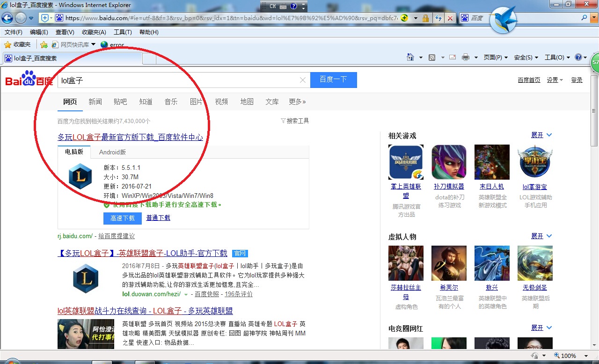The image size is (599, 364).
Task: Open the 帮助(H) menu
Action: pyautogui.click(x=149, y=32)
